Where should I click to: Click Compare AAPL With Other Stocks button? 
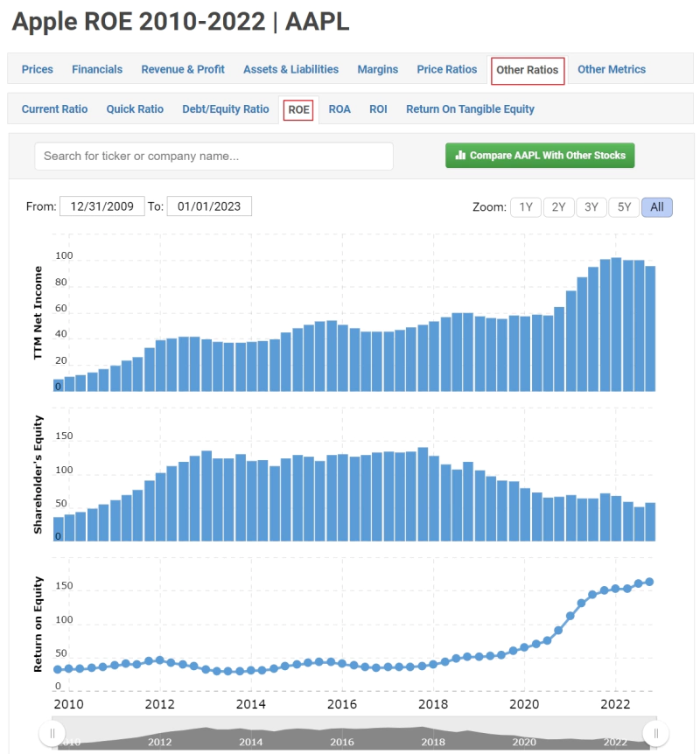[x=540, y=156]
